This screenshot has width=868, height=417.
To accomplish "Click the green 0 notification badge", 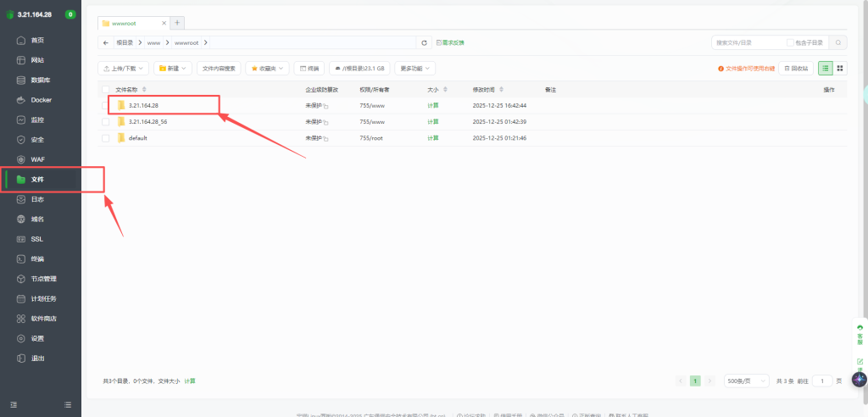I will [x=70, y=14].
